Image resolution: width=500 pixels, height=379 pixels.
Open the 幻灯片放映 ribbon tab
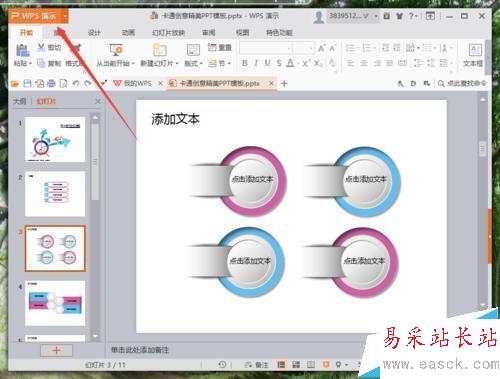coord(168,33)
